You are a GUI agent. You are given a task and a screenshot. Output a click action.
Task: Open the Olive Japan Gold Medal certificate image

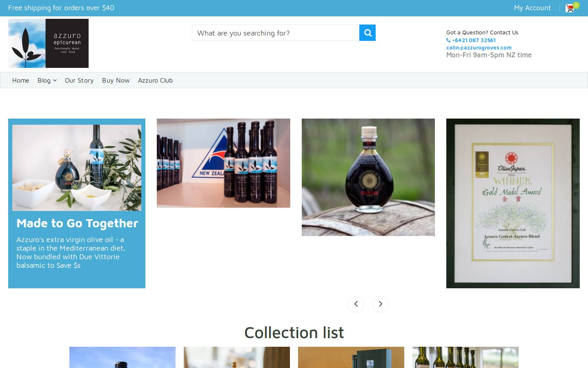tap(513, 203)
